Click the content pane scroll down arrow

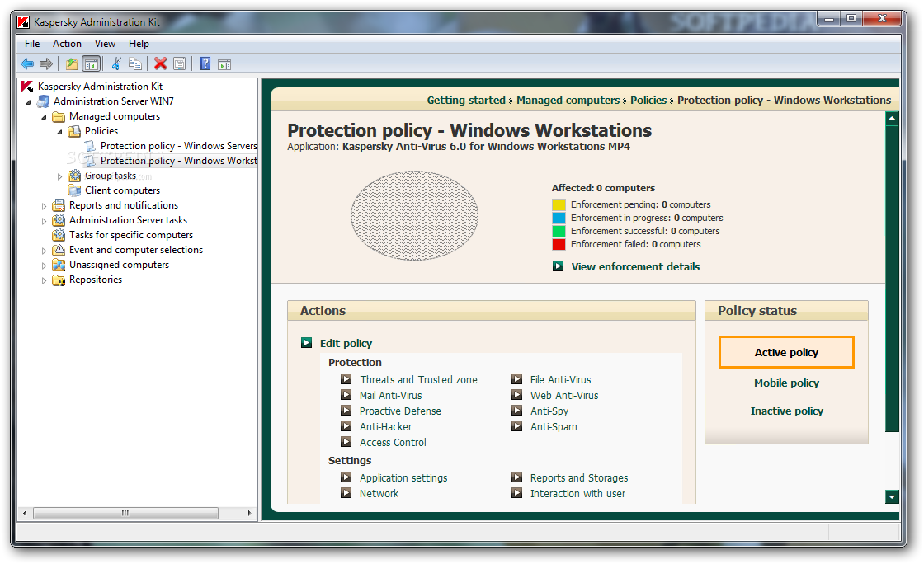pyautogui.click(x=892, y=497)
